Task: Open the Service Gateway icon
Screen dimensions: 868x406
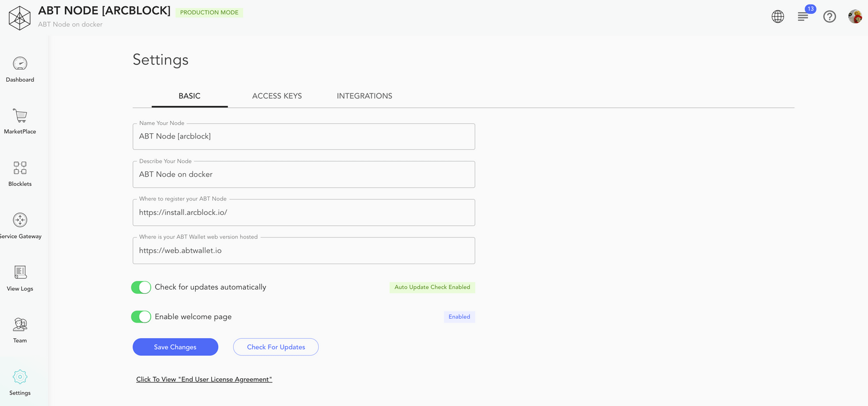Action: pyautogui.click(x=20, y=220)
